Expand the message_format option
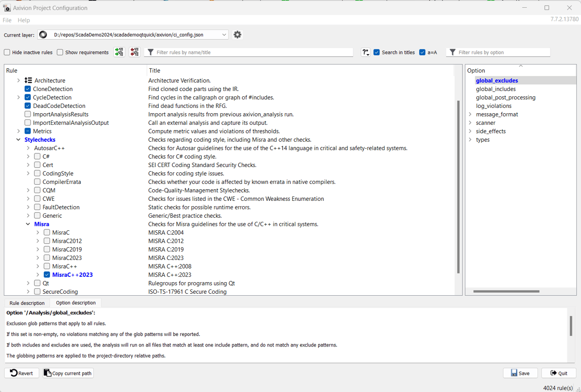 pos(470,115)
